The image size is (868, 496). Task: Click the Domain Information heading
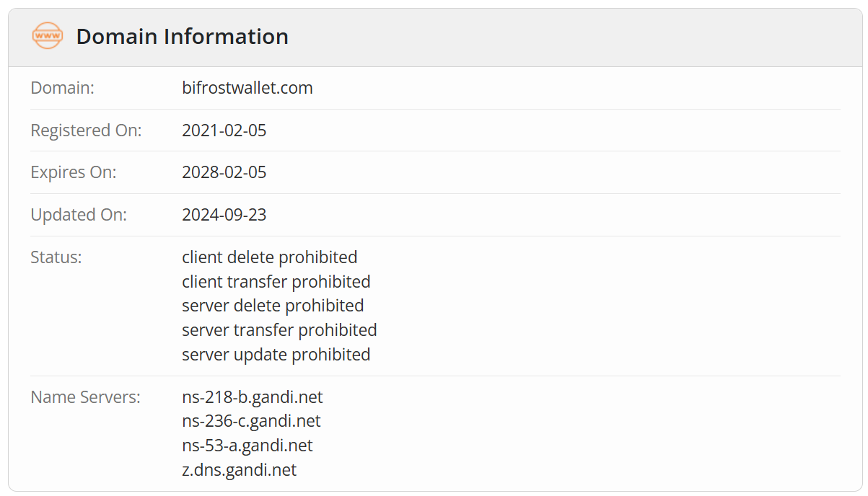coord(183,36)
